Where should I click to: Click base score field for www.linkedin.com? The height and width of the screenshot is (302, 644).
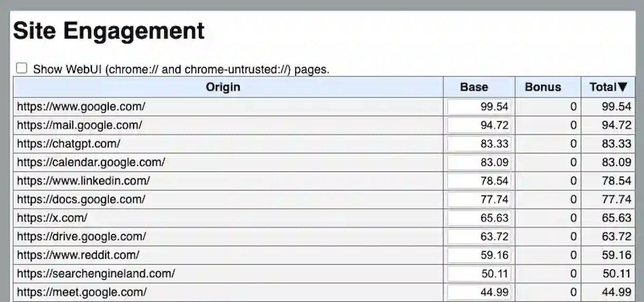[479, 181]
